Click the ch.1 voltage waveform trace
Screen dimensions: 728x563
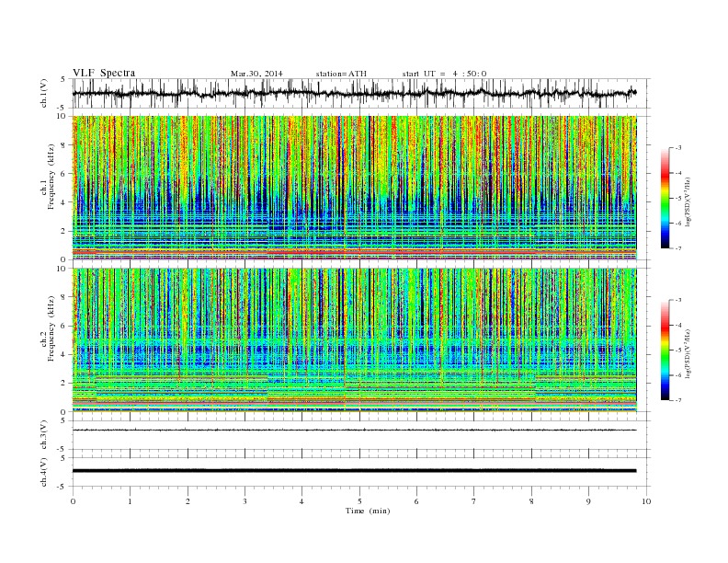(354, 93)
